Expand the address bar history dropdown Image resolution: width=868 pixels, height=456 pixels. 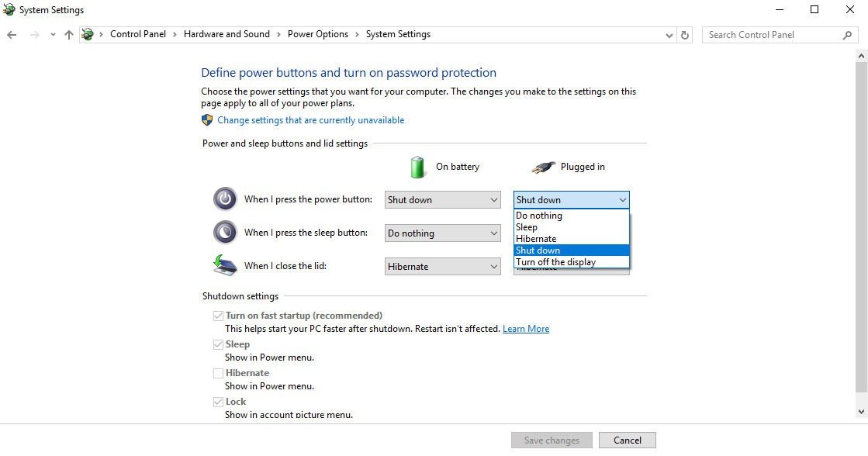pyautogui.click(x=669, y=35)
